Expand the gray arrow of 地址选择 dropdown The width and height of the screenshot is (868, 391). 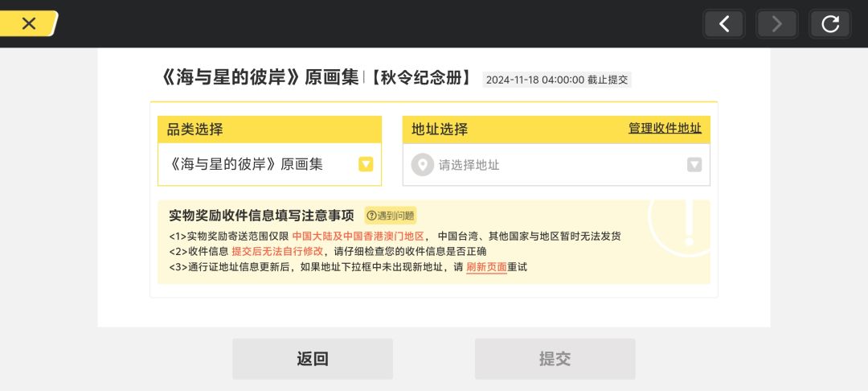pos(694,164)
